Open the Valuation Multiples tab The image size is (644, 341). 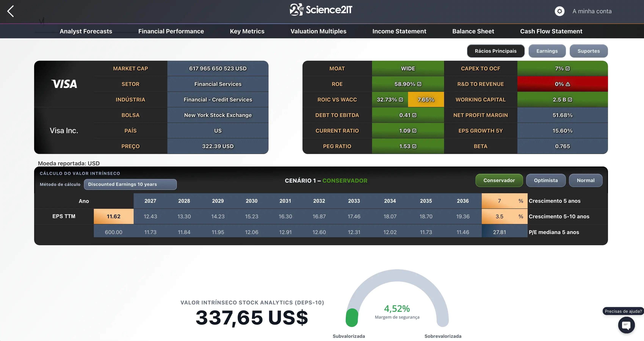pos(318,31)
